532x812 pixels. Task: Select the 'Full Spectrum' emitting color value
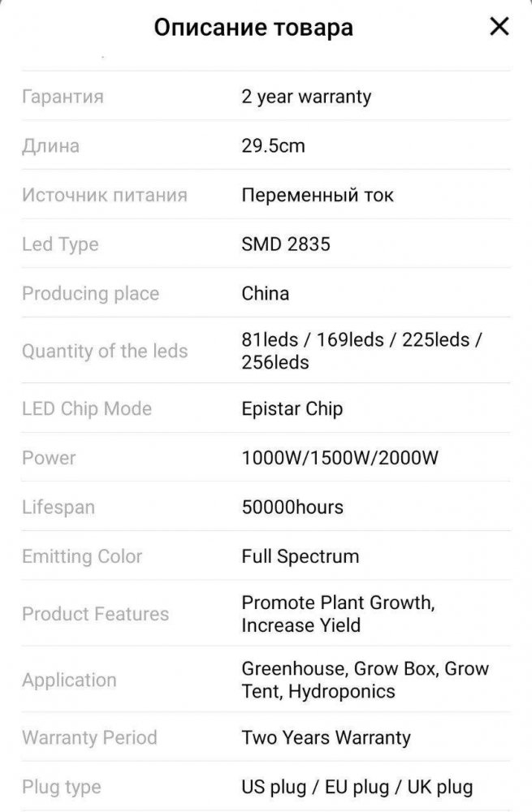(300, 556)
